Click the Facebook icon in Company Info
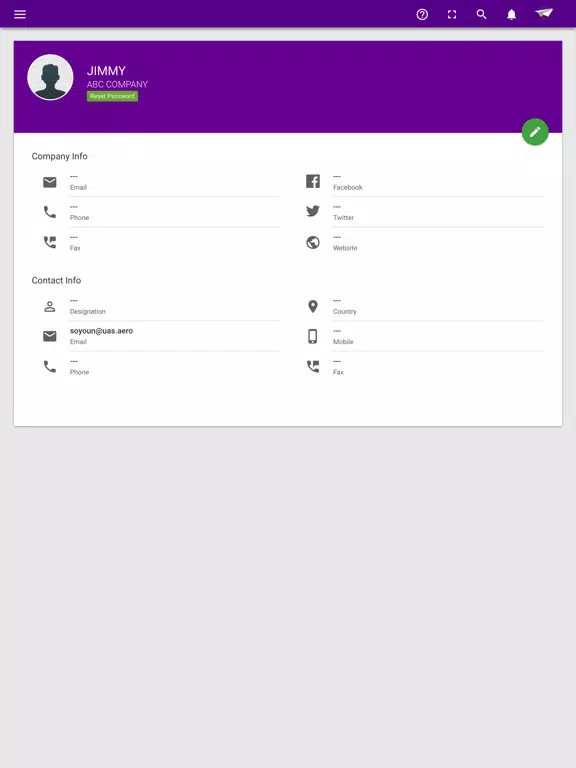576x768 pixels. (x=313, y=181)
